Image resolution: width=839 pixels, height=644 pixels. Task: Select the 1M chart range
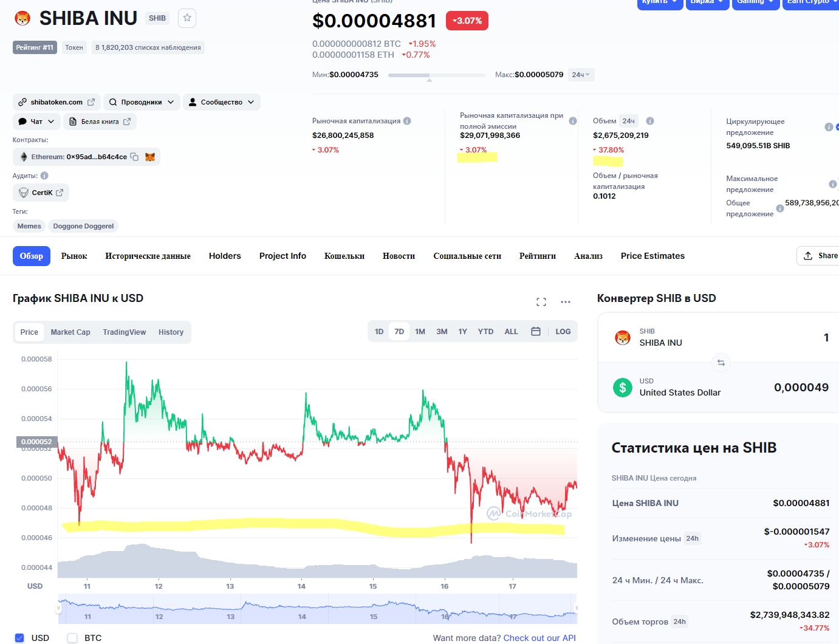pos(420,332)
